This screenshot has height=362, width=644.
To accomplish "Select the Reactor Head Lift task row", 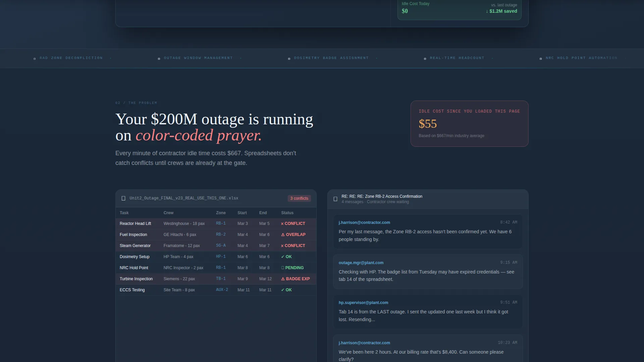I will (216, 224).
